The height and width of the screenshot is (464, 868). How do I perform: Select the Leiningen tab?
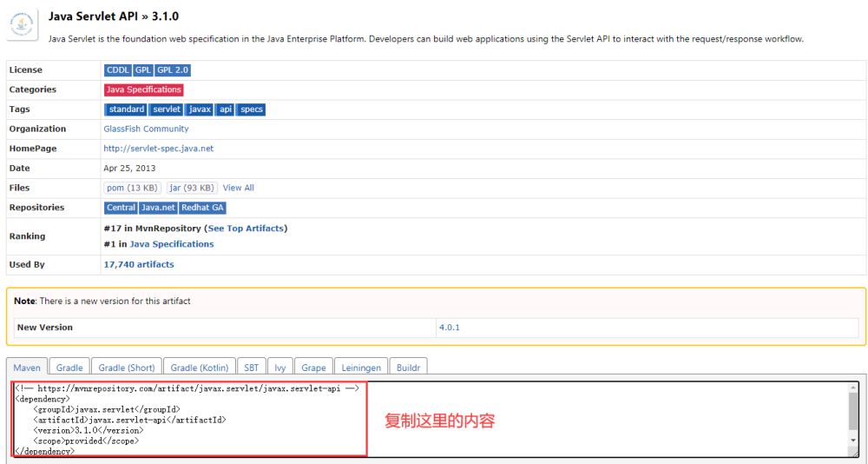click(x=361, y=368)
